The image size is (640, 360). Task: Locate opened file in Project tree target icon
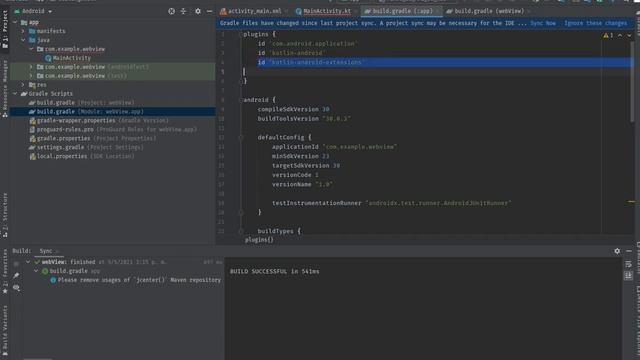[x=171, y=11]
